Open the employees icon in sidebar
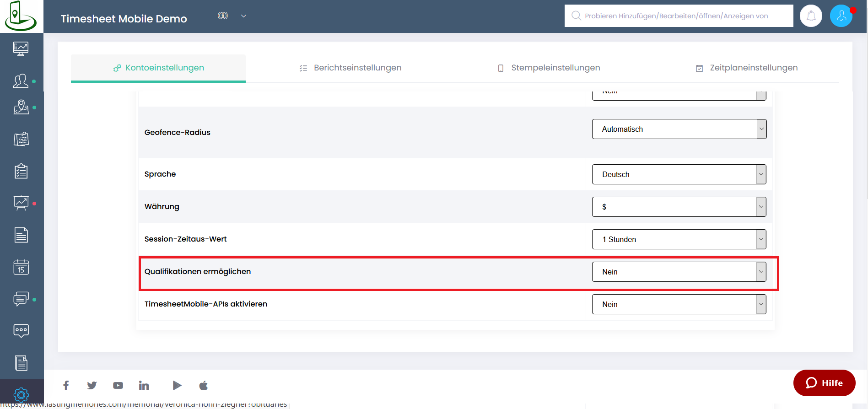 pyautogui.click(x=21, y=81)
